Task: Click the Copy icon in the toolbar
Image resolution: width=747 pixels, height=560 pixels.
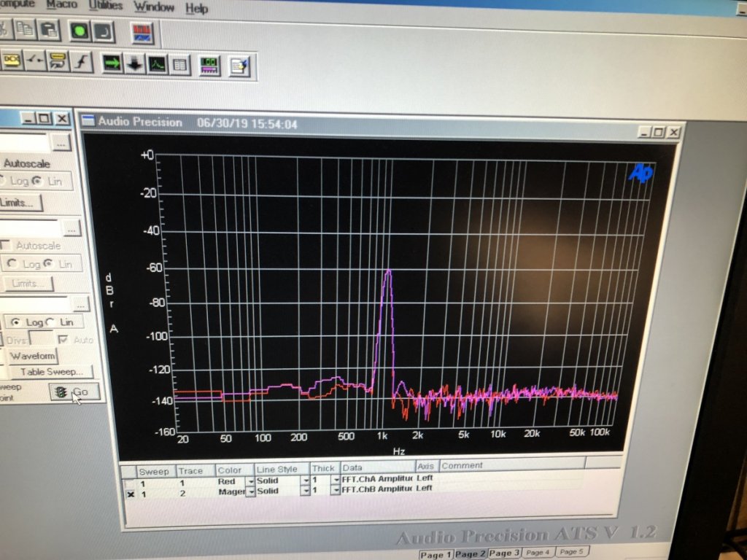Action: click(24, 29)
